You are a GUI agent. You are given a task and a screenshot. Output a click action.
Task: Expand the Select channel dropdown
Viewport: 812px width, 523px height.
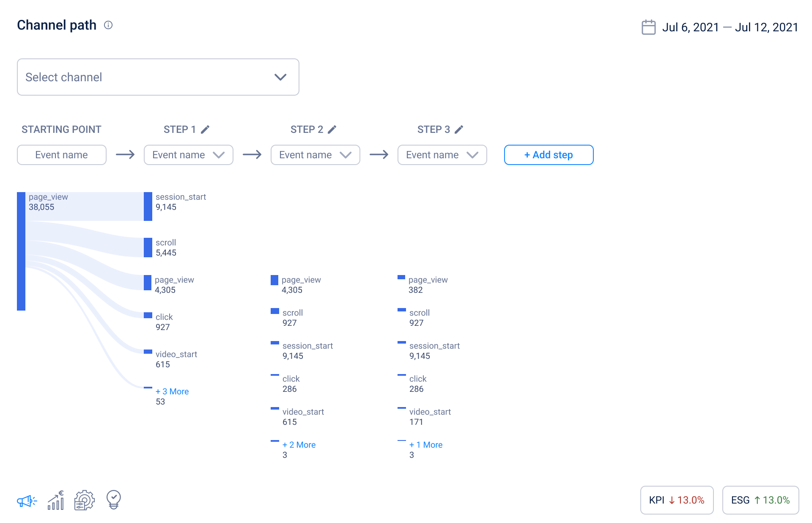pos(158,77)
